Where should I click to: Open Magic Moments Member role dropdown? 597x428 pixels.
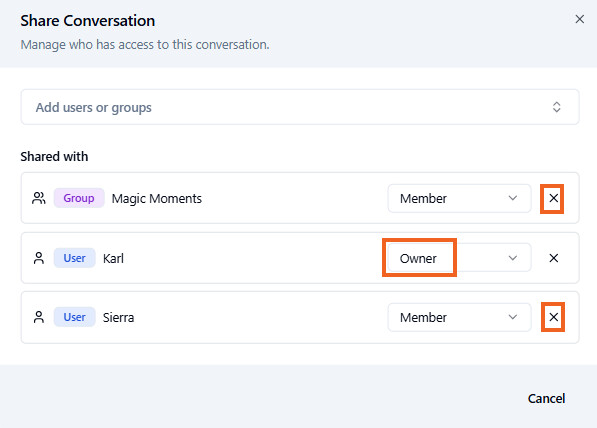coord(459,198)
